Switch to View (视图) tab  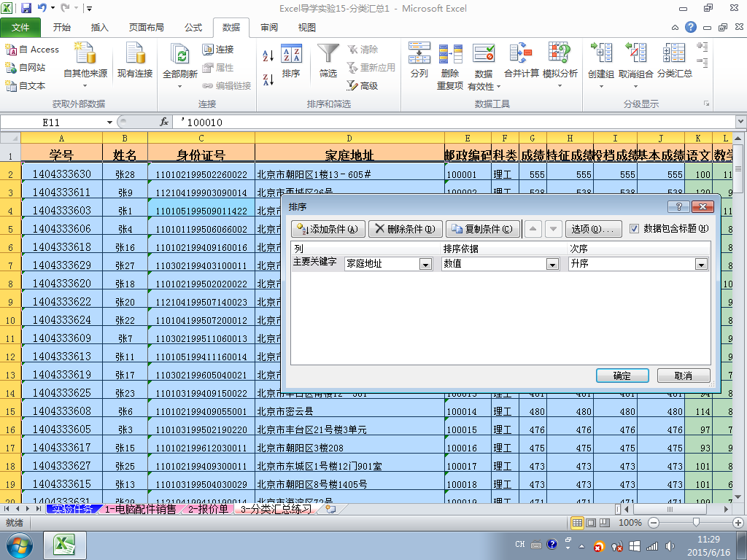(307, 28)
